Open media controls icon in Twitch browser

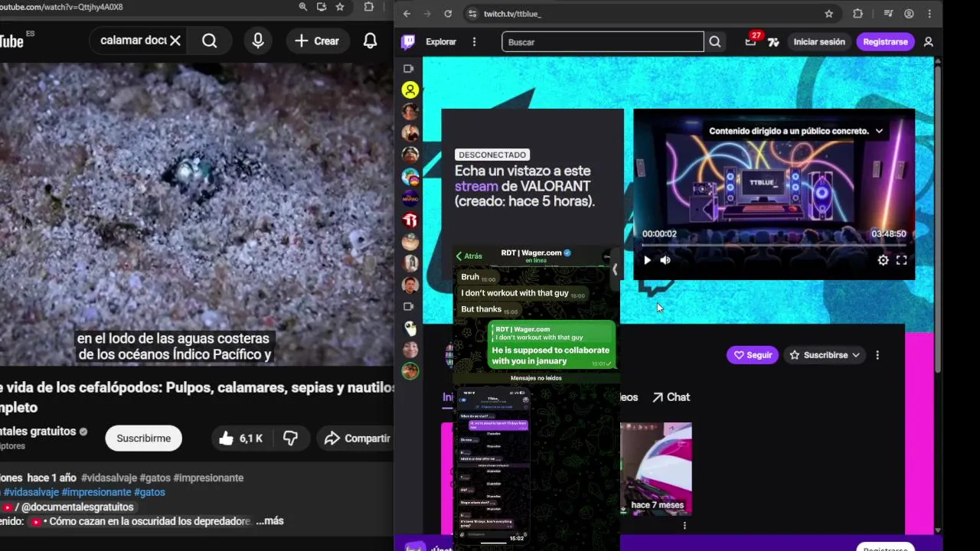pyautogui.click(x=888, y=14)
